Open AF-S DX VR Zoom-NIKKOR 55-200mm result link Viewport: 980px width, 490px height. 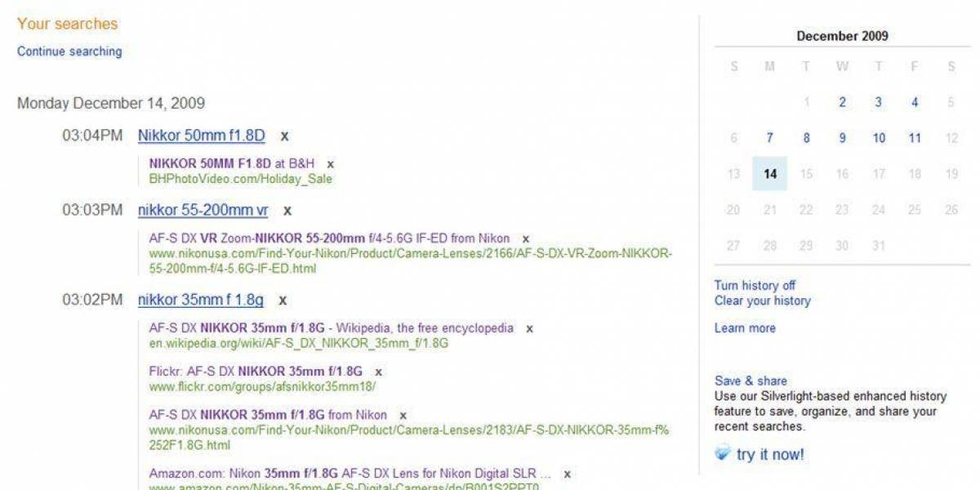point(329,238)
